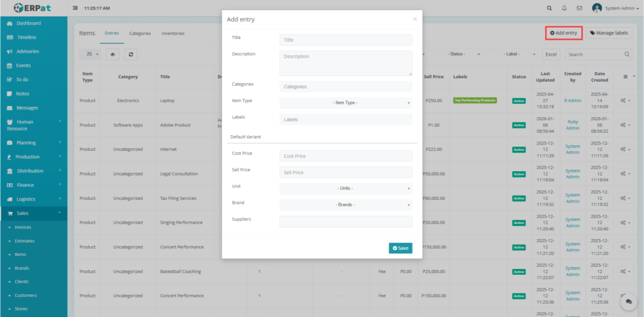Click the Add entry button
This screenshot has height=317, width=644.
click(x=564, y=33)
